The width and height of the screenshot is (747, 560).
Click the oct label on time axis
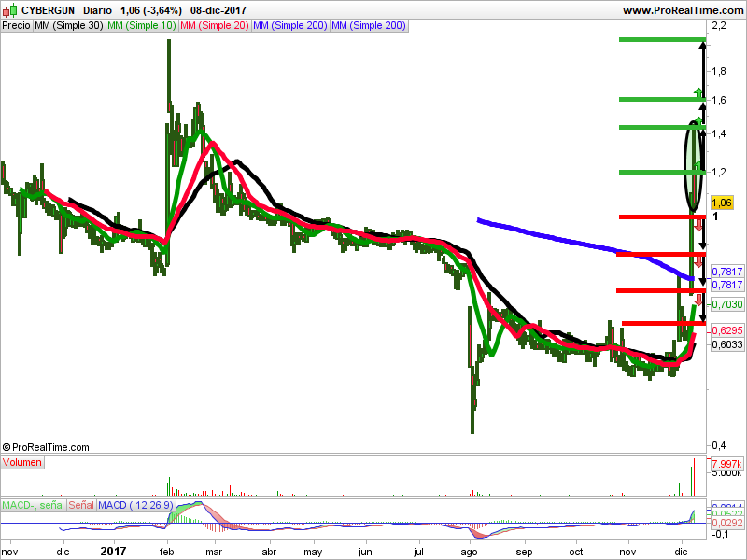click(576, 552)
